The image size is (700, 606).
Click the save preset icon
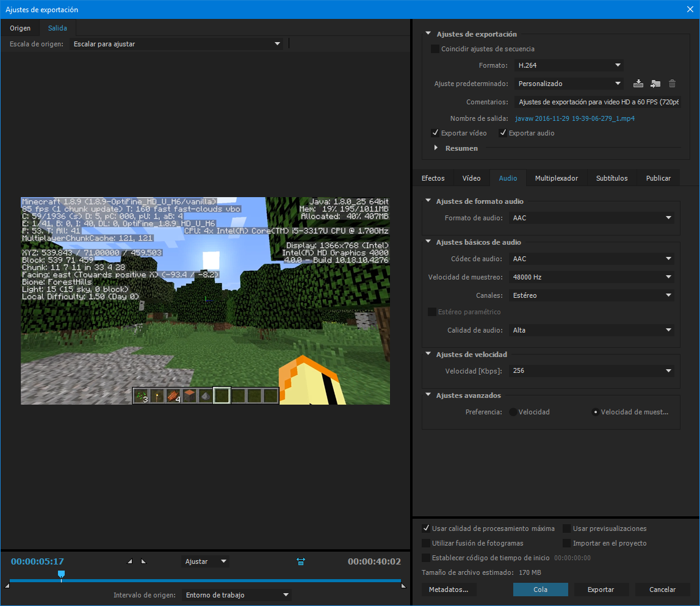[638, 84]
